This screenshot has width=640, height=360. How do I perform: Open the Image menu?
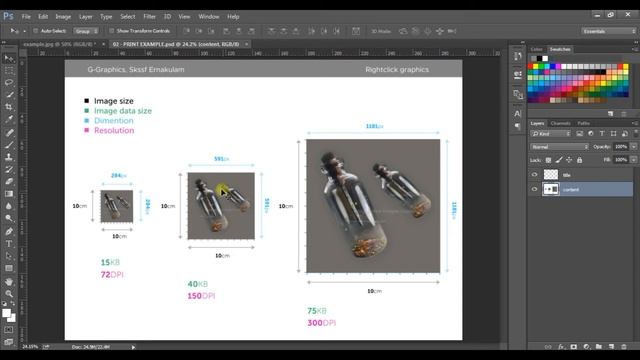63,17
